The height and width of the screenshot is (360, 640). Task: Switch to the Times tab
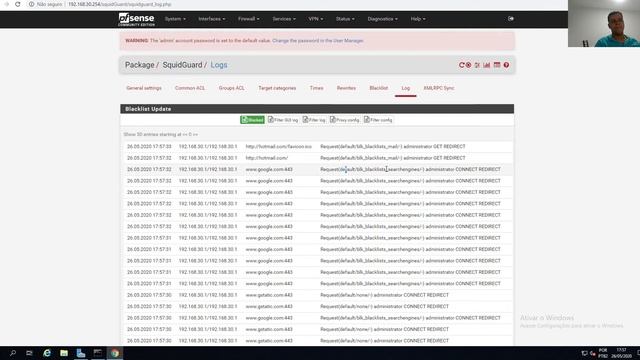tap(316, 88)
